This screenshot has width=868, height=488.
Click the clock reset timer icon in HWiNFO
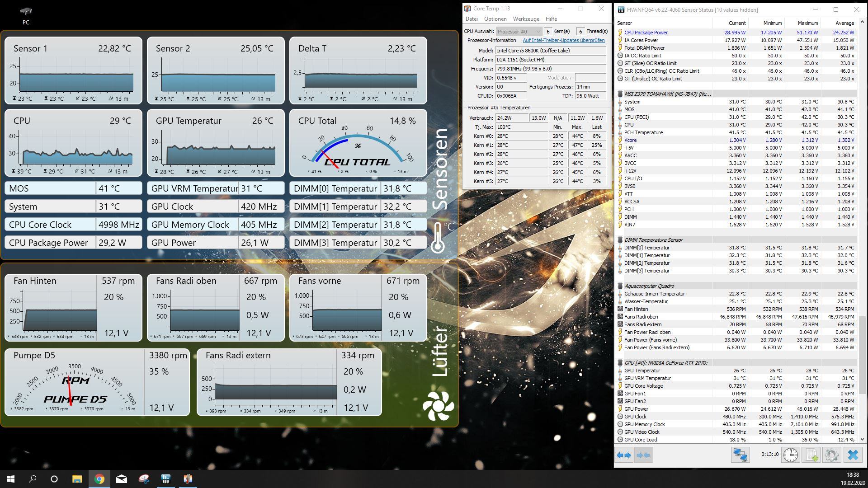point(790,455)
